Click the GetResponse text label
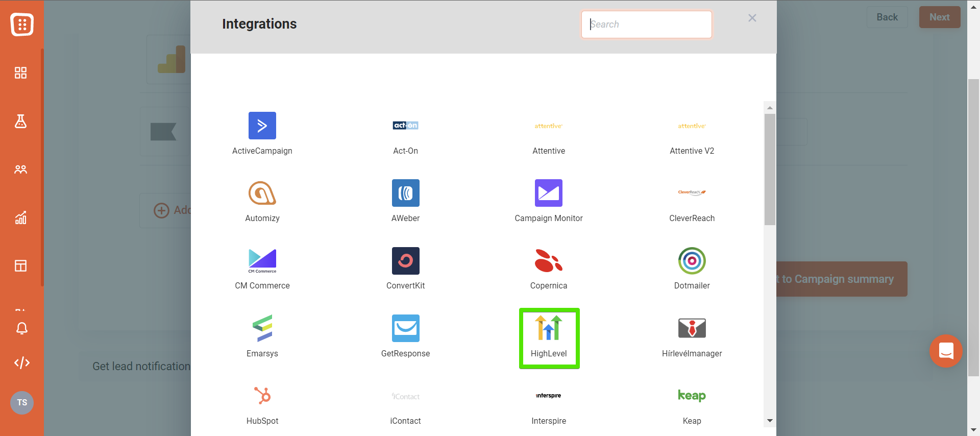Screen dimensions: 980x436 coord(405,354)
